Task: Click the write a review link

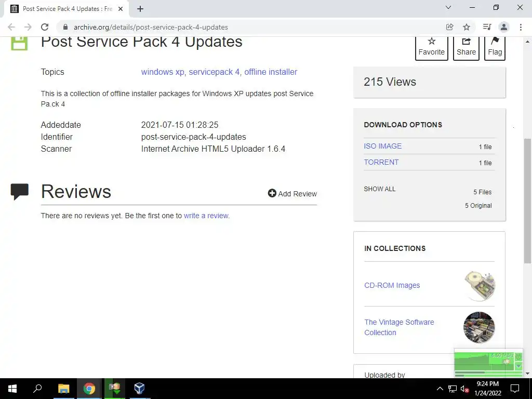Action: [x=206, y=216]
